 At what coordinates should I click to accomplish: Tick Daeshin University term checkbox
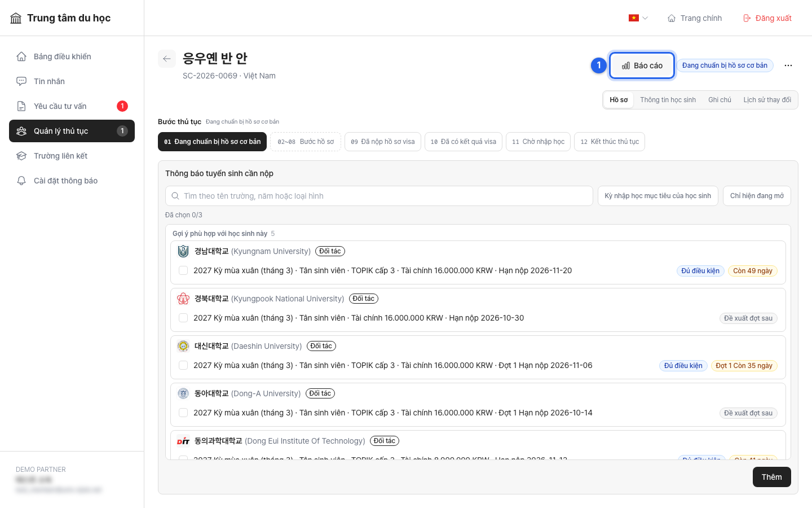(x=183, y=365)
